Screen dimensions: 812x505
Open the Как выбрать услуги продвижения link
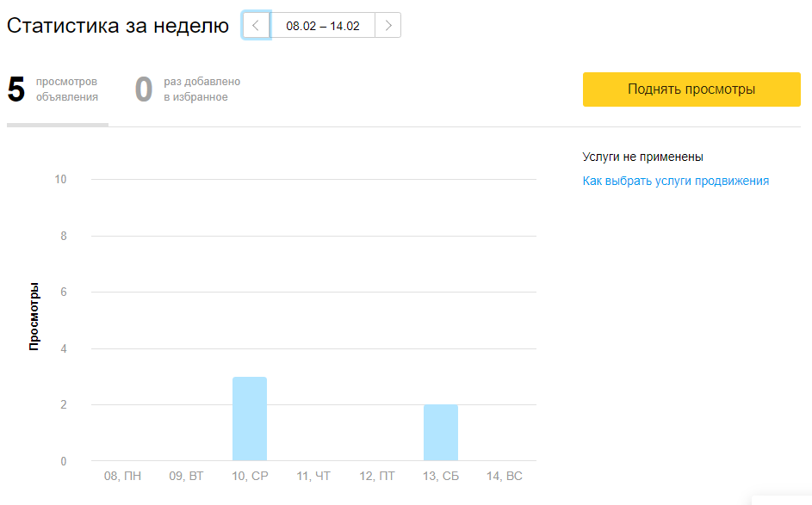click(x=676, y=182)
